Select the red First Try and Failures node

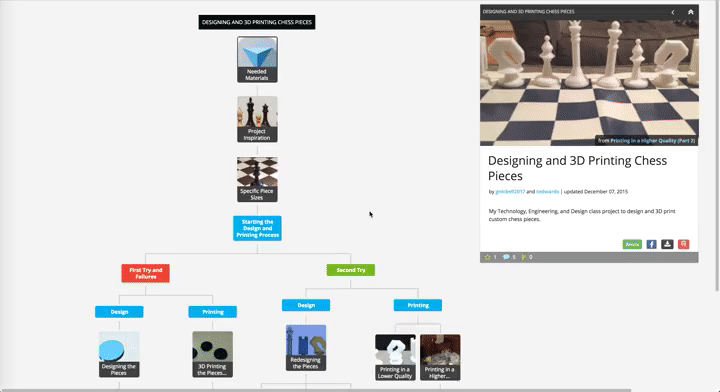146,273
